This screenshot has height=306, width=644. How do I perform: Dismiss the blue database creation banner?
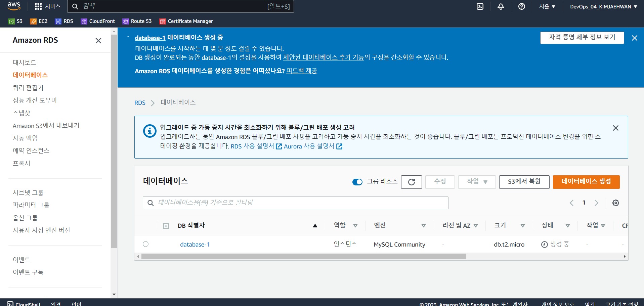[635, 38]
